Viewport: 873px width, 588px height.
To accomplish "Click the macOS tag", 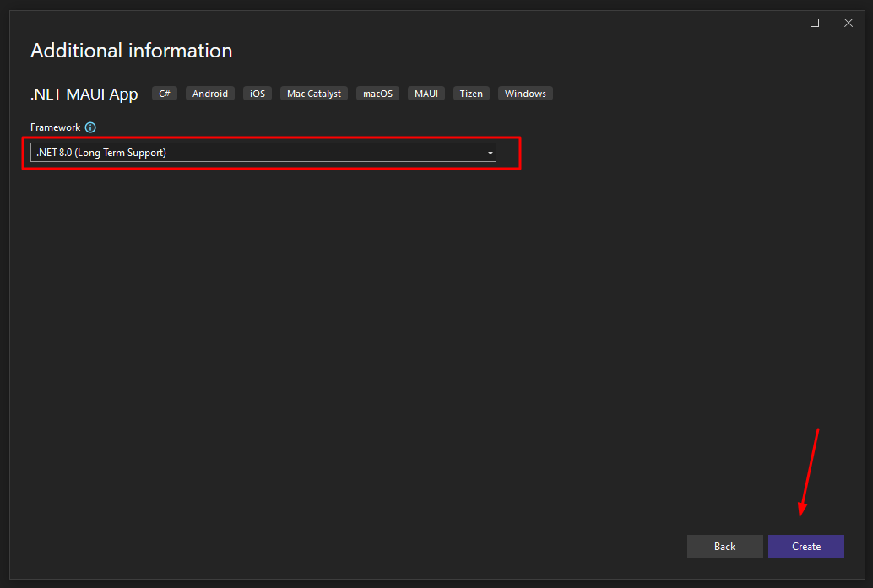I will coord(377,94).
